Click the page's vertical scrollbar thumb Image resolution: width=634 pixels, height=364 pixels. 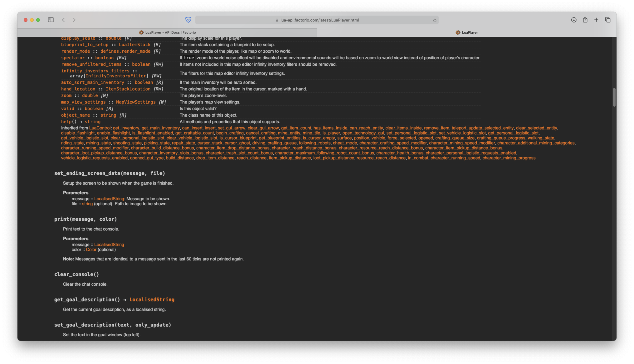614,97
